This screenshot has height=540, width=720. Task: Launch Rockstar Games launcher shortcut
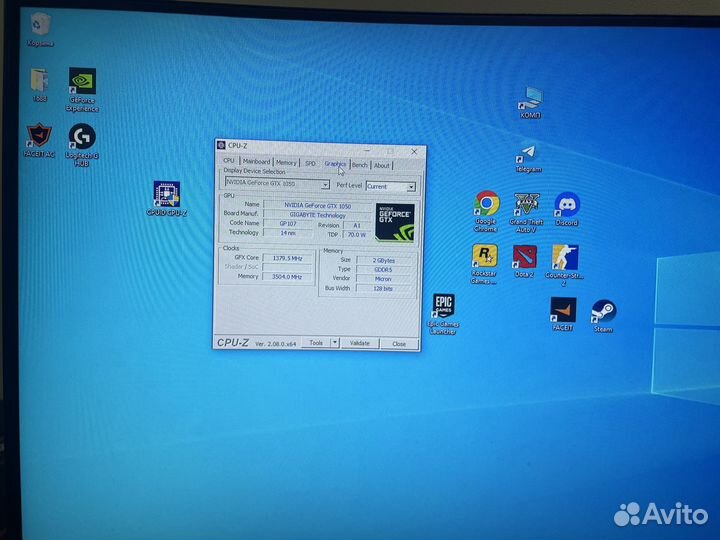pyautogui.click(x=484, y=264)
